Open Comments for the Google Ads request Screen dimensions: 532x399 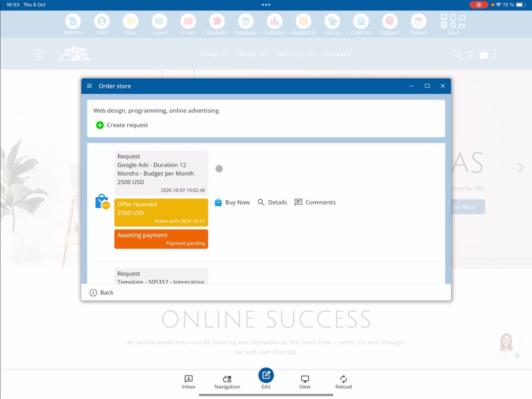315,202
